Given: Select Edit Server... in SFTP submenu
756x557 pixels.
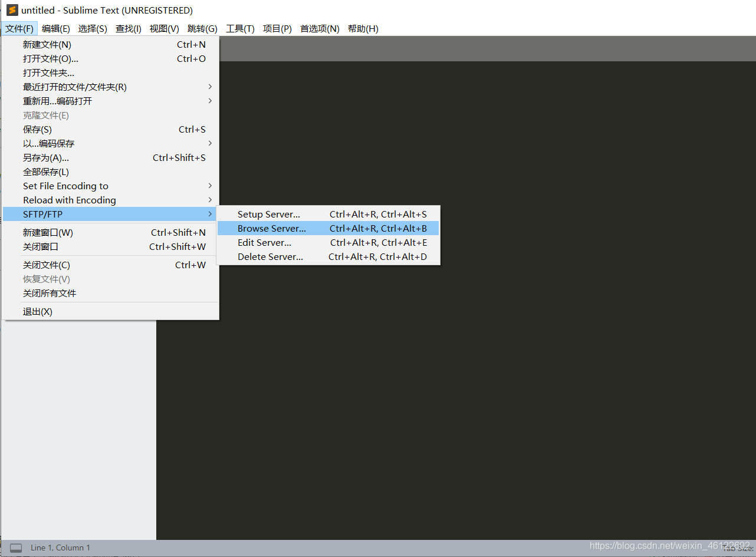Looking at the screenshot, I should (328, 242).
